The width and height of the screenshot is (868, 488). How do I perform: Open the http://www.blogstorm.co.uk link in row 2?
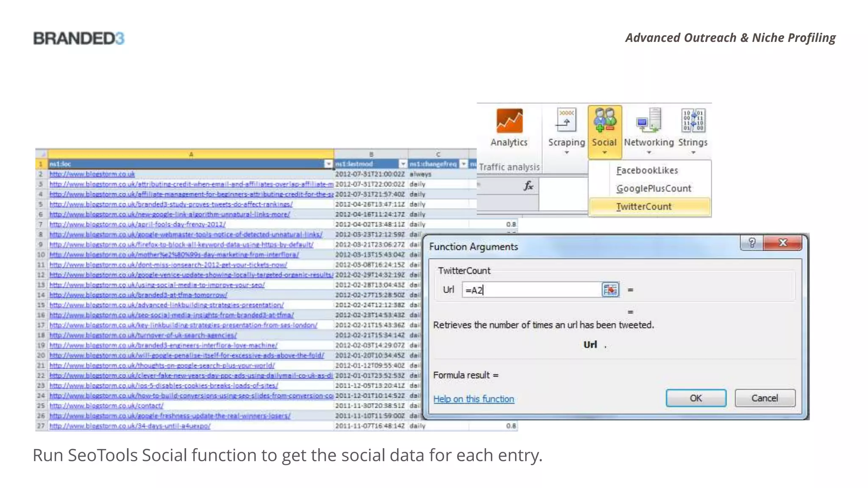(92, 174)
